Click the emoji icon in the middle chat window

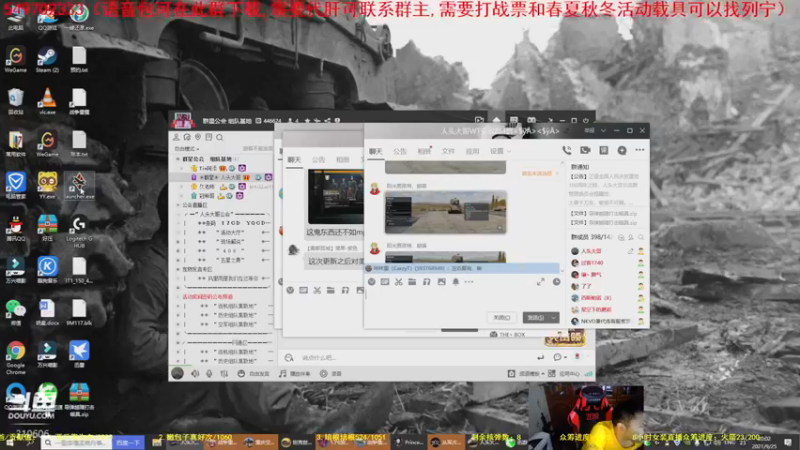point(290,290)
